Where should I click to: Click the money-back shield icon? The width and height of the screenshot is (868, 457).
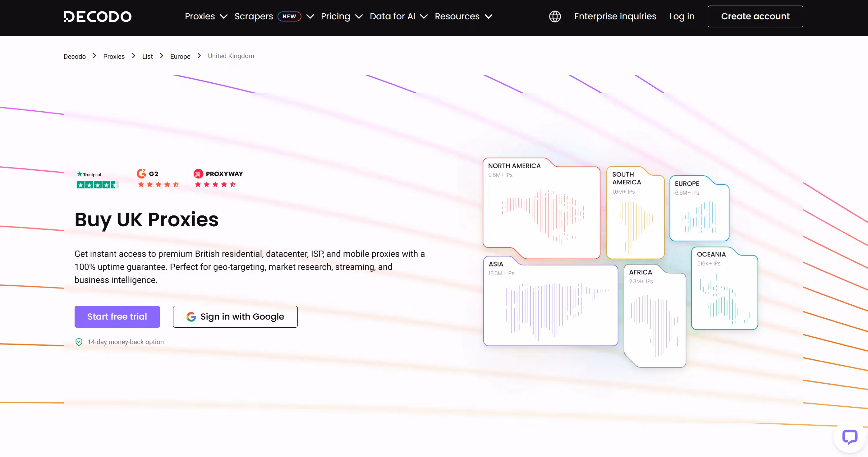[x=79, y=342]
